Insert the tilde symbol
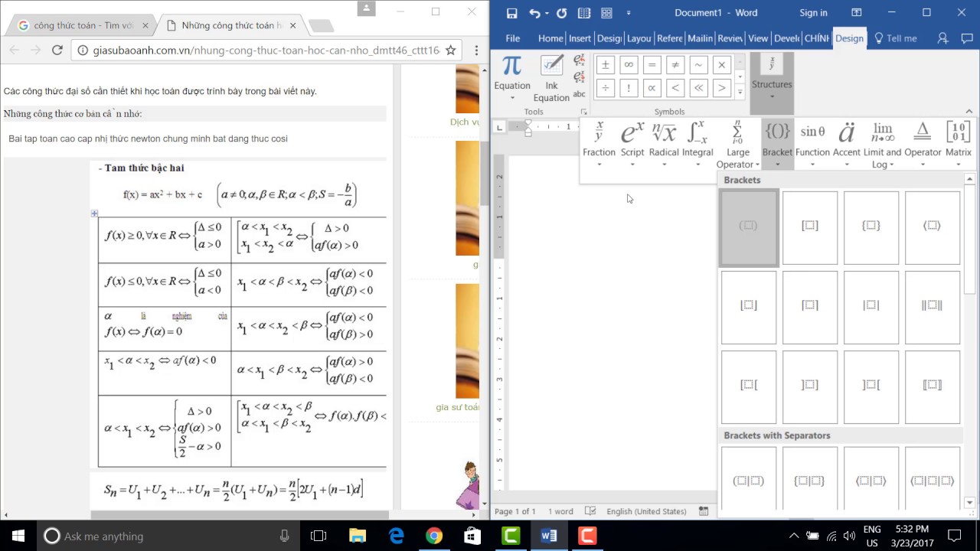This screenshot has height=551, width=980. (x=697, y=65)
